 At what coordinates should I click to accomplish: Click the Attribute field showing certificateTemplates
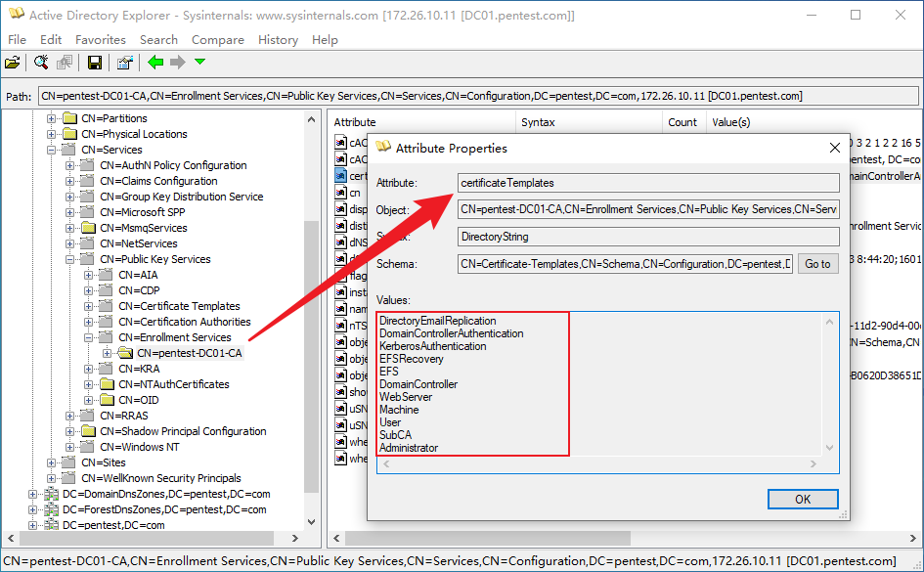coord(648,183)
